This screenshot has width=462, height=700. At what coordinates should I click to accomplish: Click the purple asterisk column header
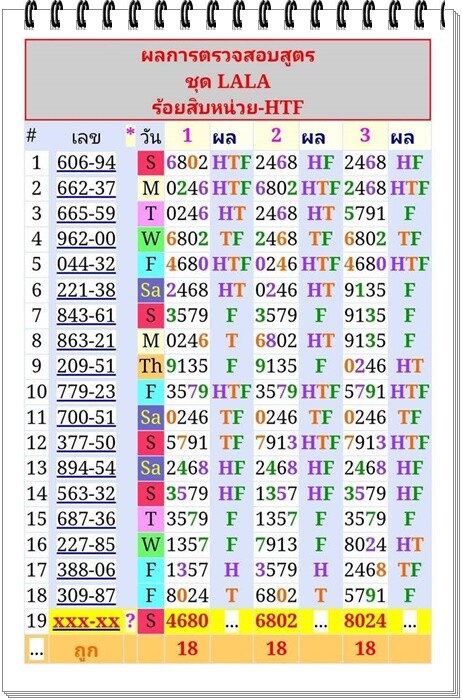point(130,133)
